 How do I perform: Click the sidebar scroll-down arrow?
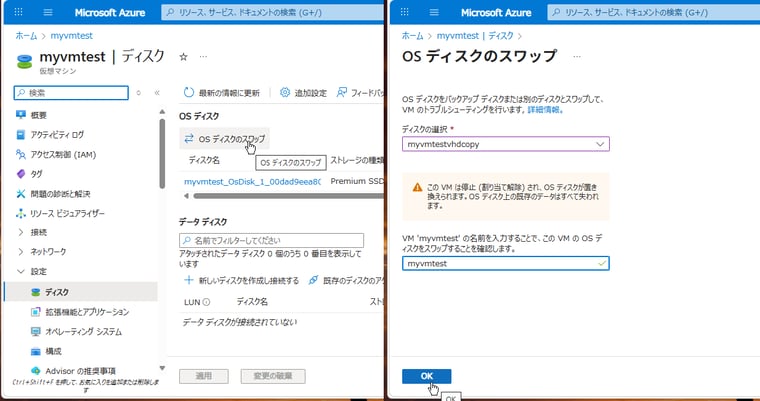[x=162, y=368]
